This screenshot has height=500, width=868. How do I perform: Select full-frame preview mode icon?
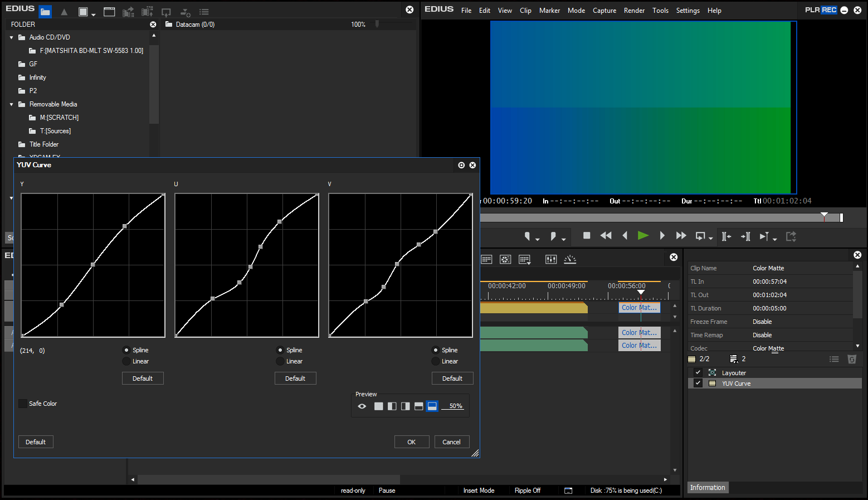point(379,406)
